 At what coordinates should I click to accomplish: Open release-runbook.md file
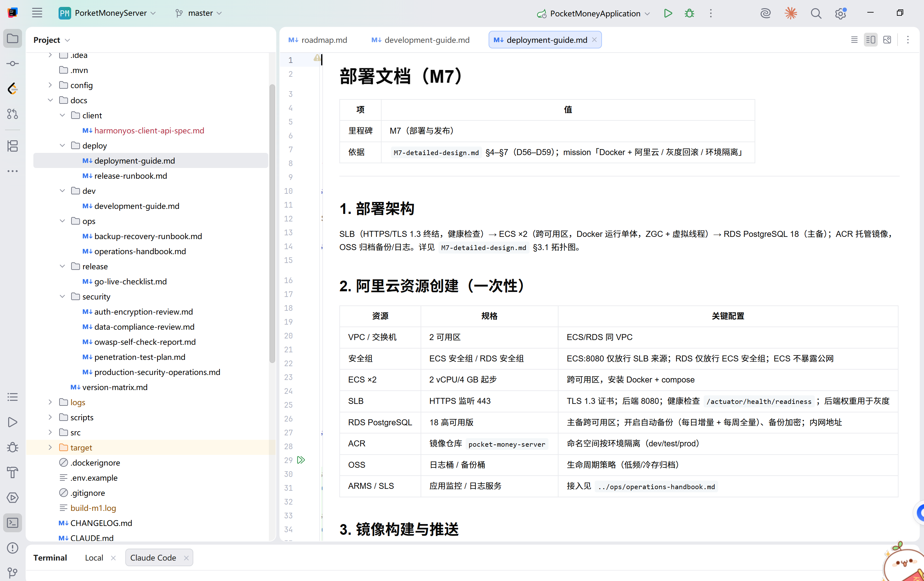tap(131, 176)
